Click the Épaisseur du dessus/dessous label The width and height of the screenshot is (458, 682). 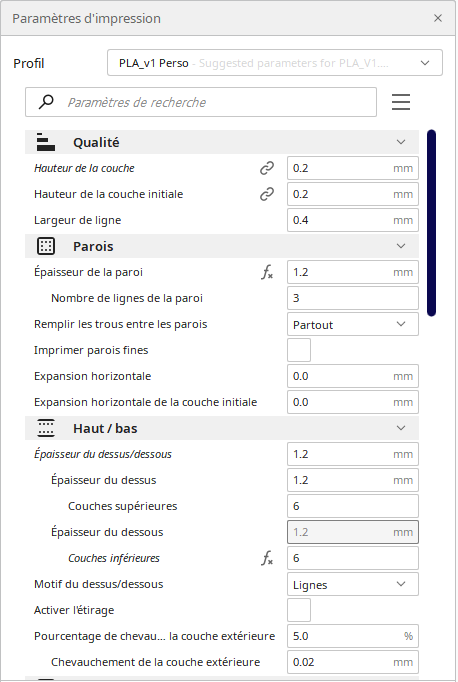click(x=103, y=454)
